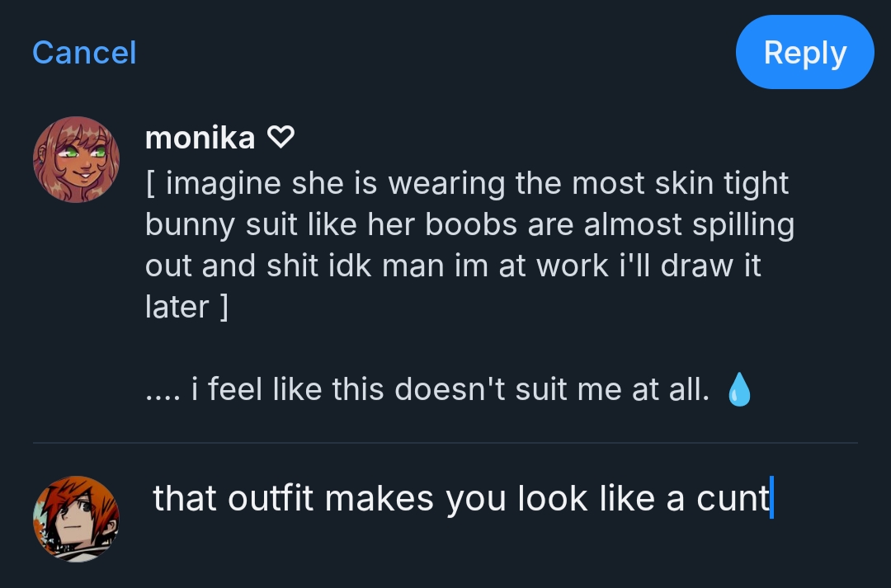This screenshot has height=588, width=891.
Task: Click the orange-haired replier avatar
Action: (x=76, y=519)
